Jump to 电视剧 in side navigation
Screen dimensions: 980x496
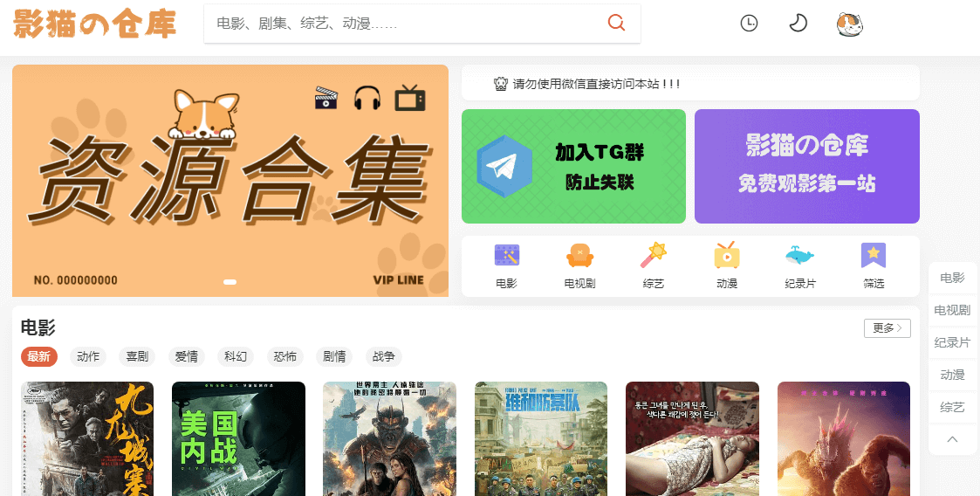(952, 310)
